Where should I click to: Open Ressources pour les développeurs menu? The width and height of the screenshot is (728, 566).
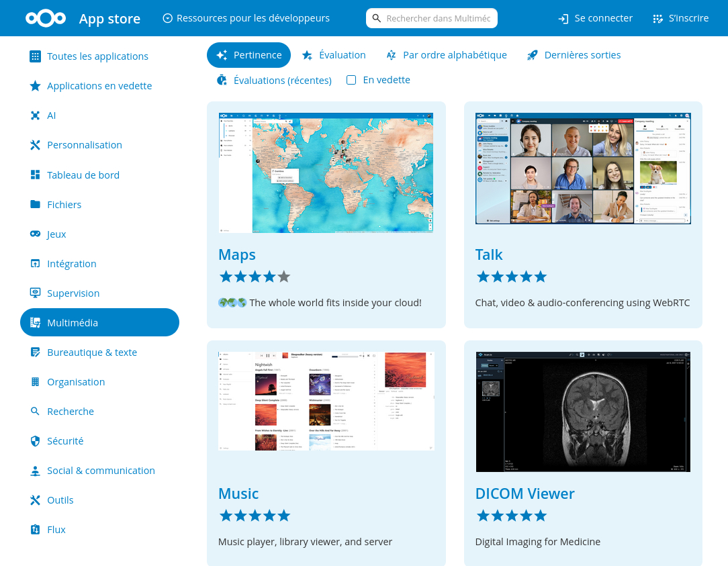point(246,18)
